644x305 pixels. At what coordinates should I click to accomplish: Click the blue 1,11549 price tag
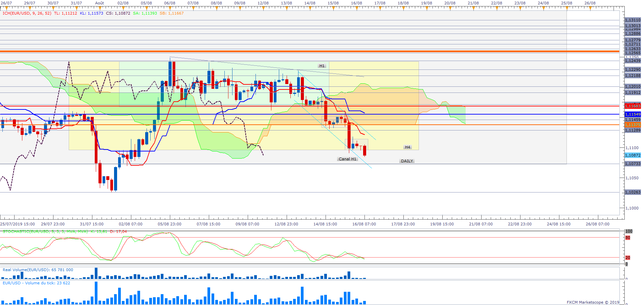coord(632,114)
